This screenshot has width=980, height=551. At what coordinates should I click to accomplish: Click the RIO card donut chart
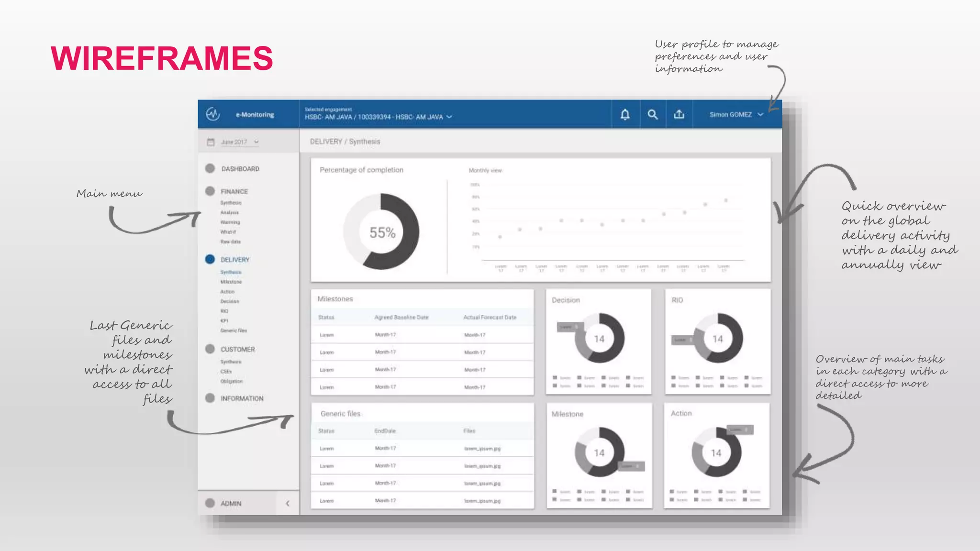[x=718, y=338]
